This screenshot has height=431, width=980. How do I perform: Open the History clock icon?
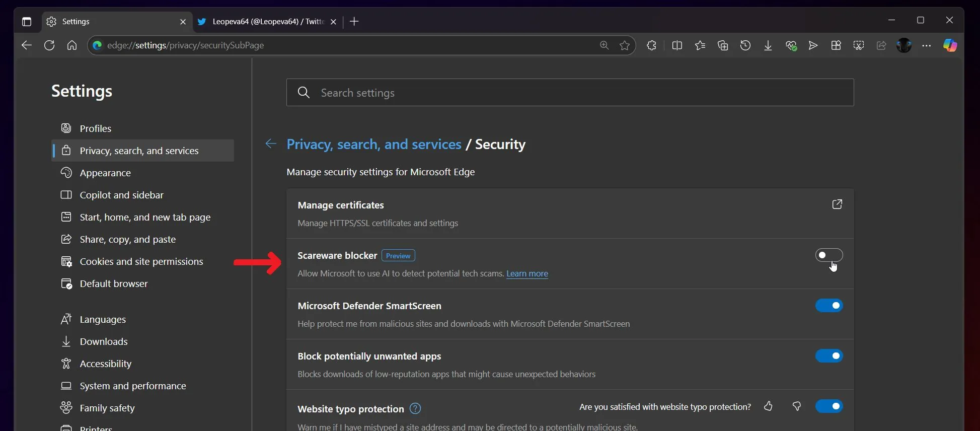tap(745, 45)
